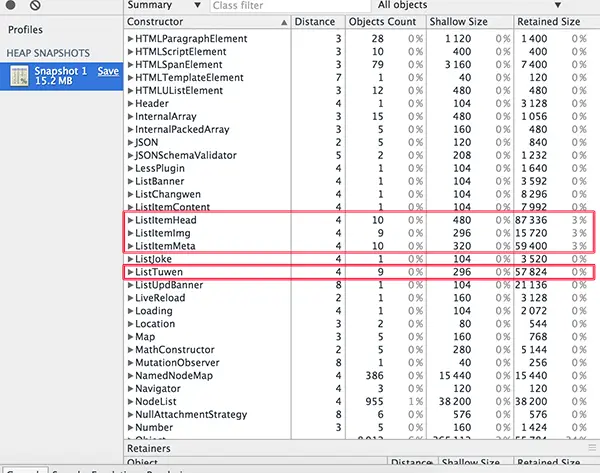Image resolution: width=600 pixels, height=473 pixels.
Task: Expand the ListTuwen constructor row
Action: point(130,272)
